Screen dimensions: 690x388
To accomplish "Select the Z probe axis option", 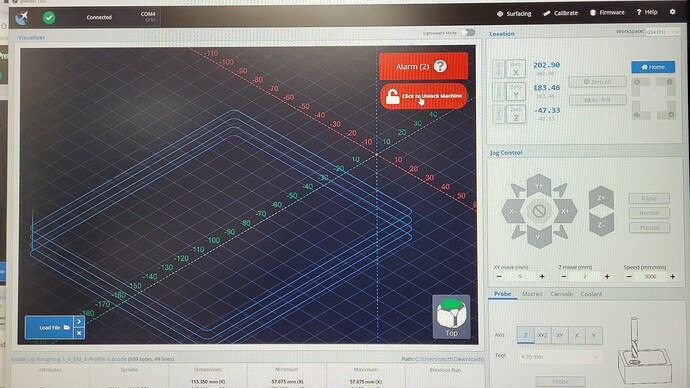I will (525, 335).
